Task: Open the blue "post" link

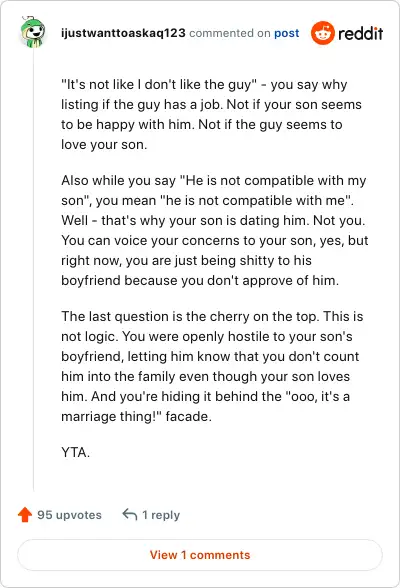Action: (x=286, y=33)
